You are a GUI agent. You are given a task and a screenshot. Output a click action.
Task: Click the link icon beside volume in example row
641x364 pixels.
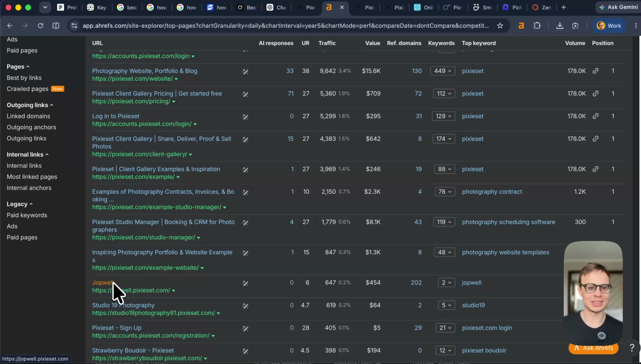[x=595, y=169]
